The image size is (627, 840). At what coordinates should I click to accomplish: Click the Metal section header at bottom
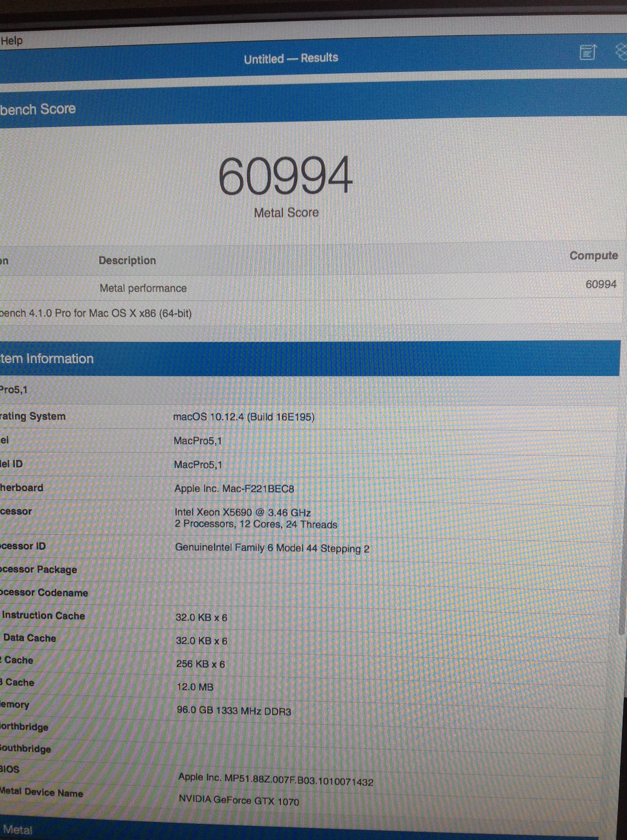tap(17, 830)
